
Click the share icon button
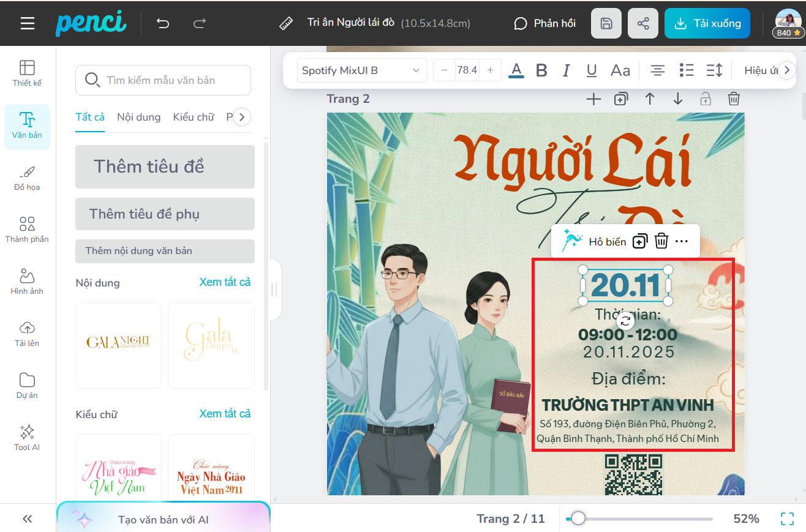click(x=643, y=24)
